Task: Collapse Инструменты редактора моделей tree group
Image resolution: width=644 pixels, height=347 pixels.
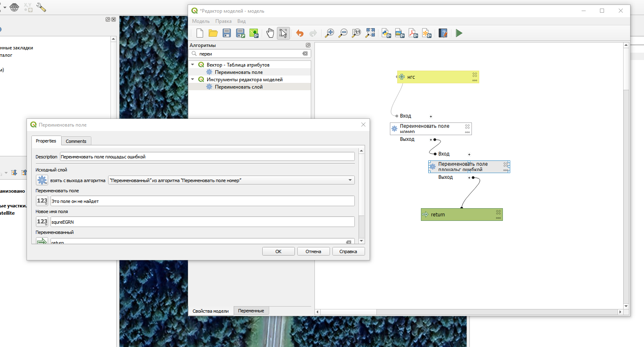Action: tap(193, 79)
